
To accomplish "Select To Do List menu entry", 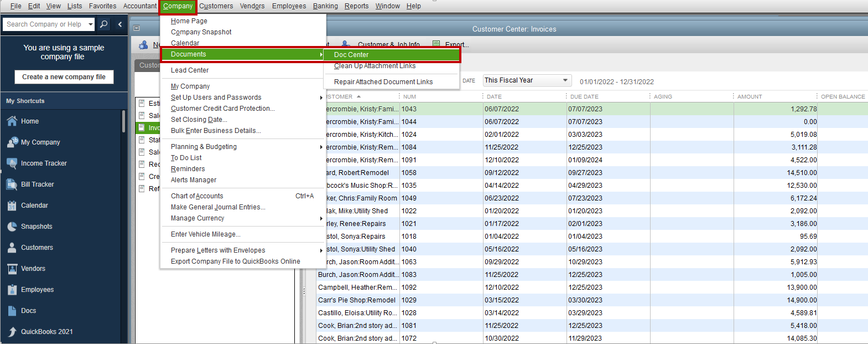I will 186,158.
